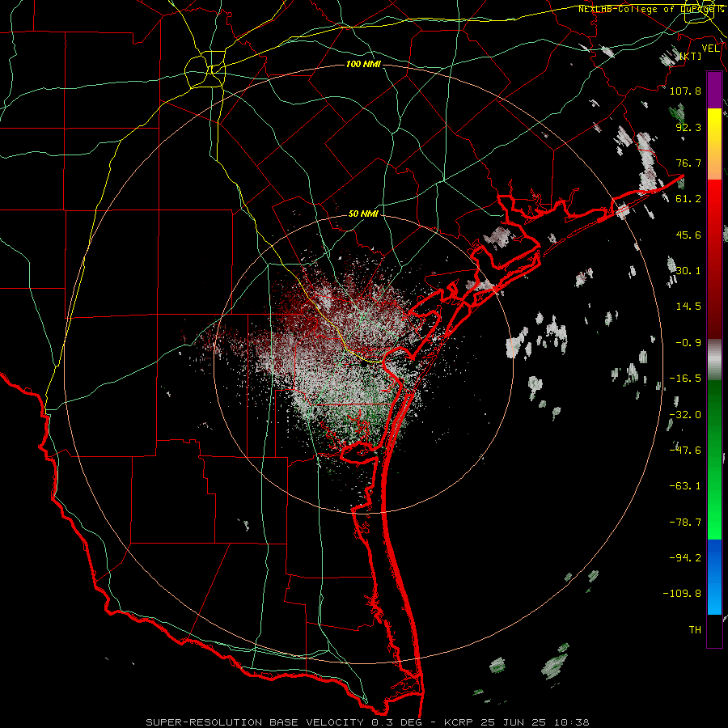Image resolution: width=728 pixels, height=728 pixels.
Task: Click the gray near-zero color bar segment
Action: pyautogui.click(x=714, y=359)
